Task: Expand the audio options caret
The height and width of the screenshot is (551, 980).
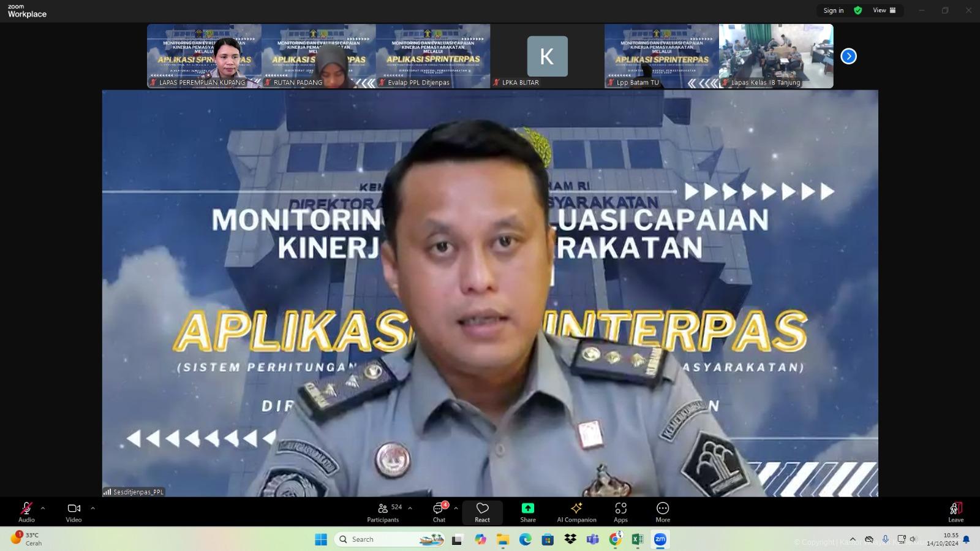Action: coord(43,508)
